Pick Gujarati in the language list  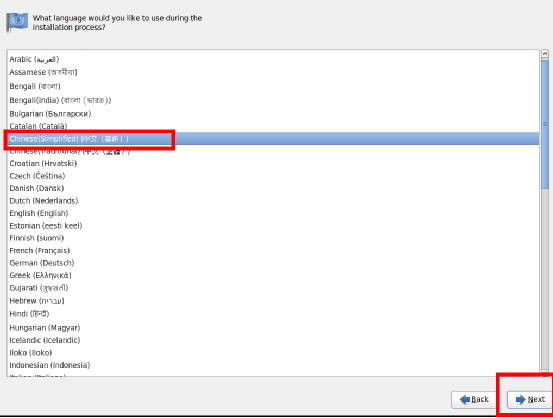273,288
